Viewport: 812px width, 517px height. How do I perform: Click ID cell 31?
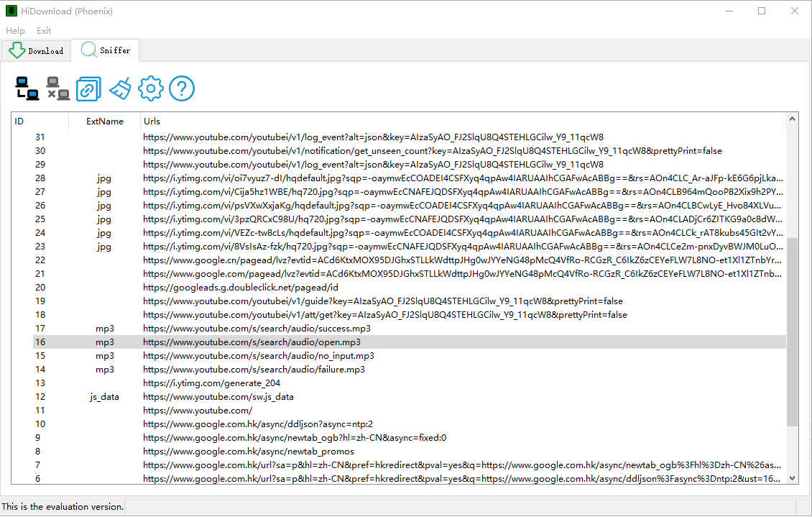[40, 137]
